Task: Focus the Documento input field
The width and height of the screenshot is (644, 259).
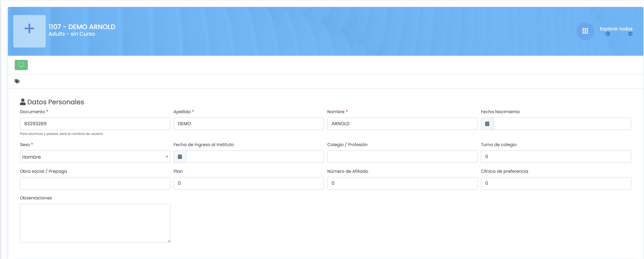Action: click(x=95, y=124)
